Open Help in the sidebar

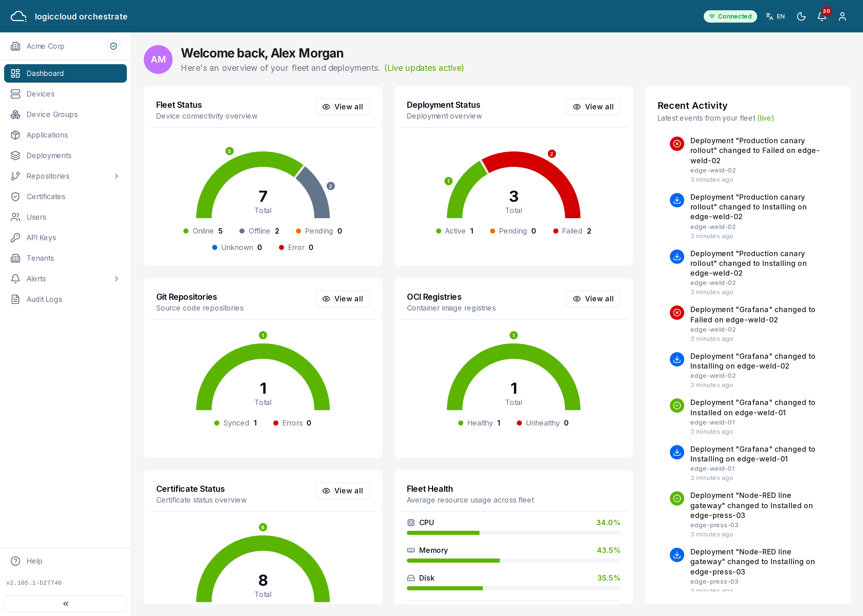coord(65,561)
